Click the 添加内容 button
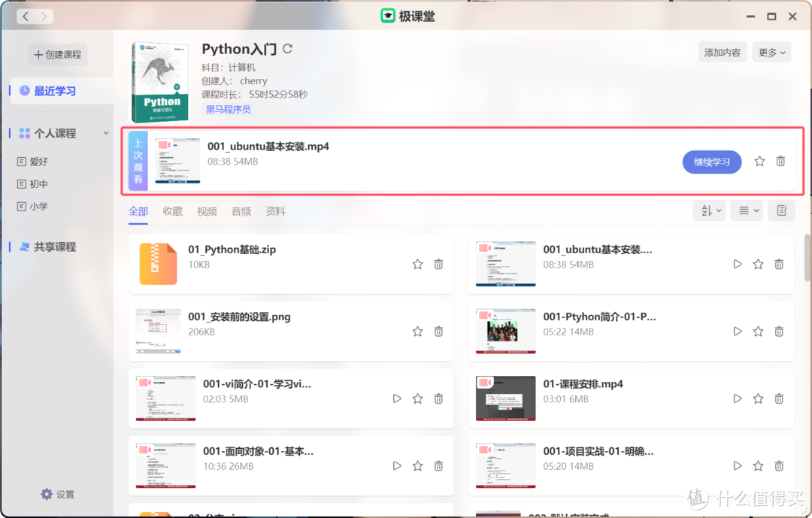 [x=723, y=52]
